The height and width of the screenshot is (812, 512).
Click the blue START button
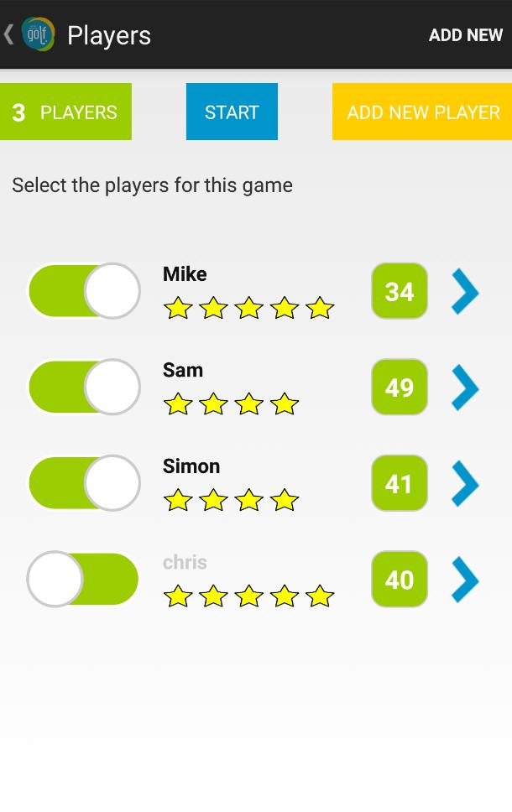click(x=232, y=112)
